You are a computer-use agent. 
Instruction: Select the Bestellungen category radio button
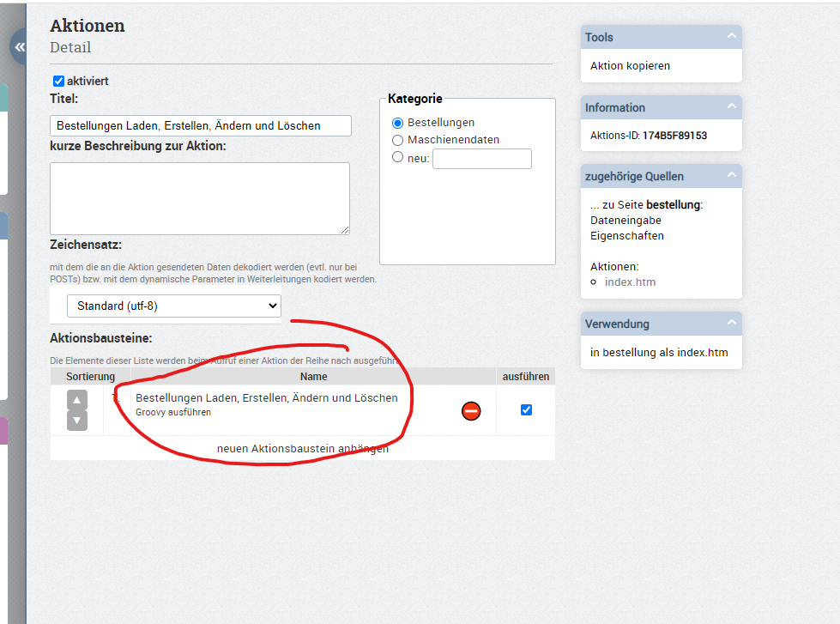pos(397,123)
